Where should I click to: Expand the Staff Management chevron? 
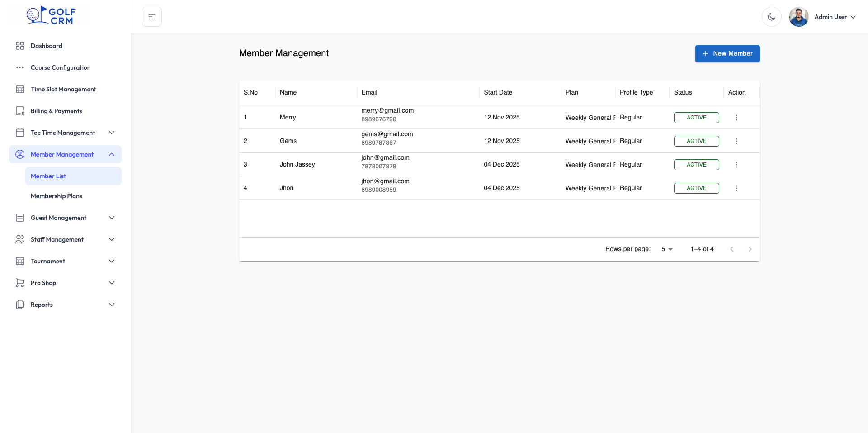coord(112,239)
